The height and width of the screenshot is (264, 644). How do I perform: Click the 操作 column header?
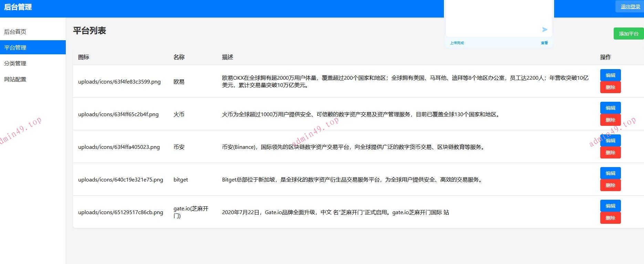pos(605,57)
